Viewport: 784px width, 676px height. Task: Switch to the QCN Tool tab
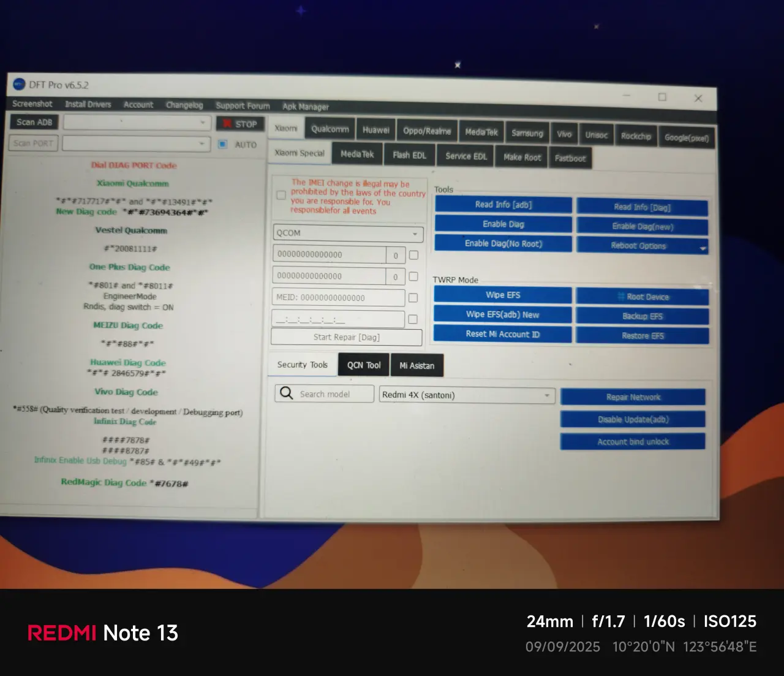click(x=364, y=365)
